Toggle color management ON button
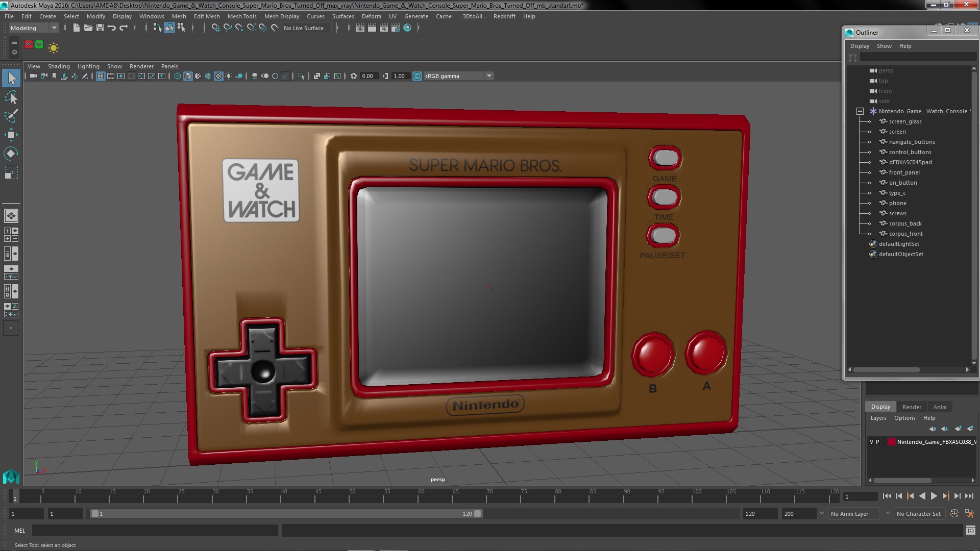The image size is (980, 551). pyautogui.click(x=417, y=76)
